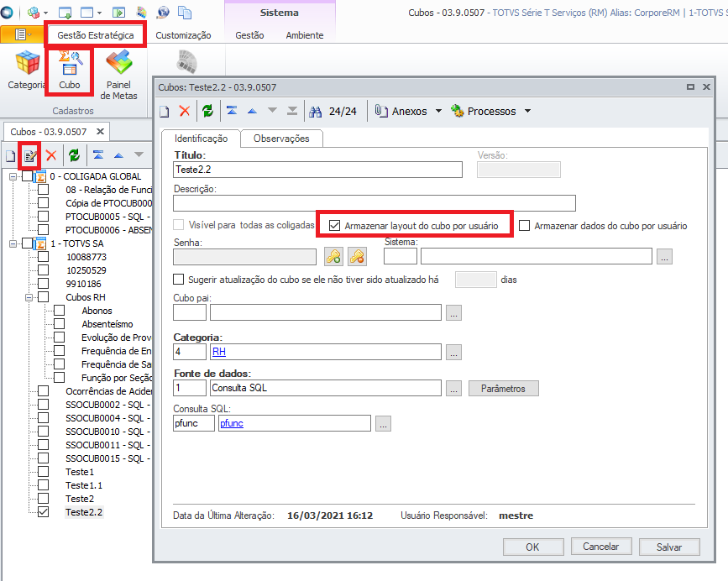The image size is (728, 581).
Task: Click new document icon in Teste2.2 dialog
Action: (165, 112)
